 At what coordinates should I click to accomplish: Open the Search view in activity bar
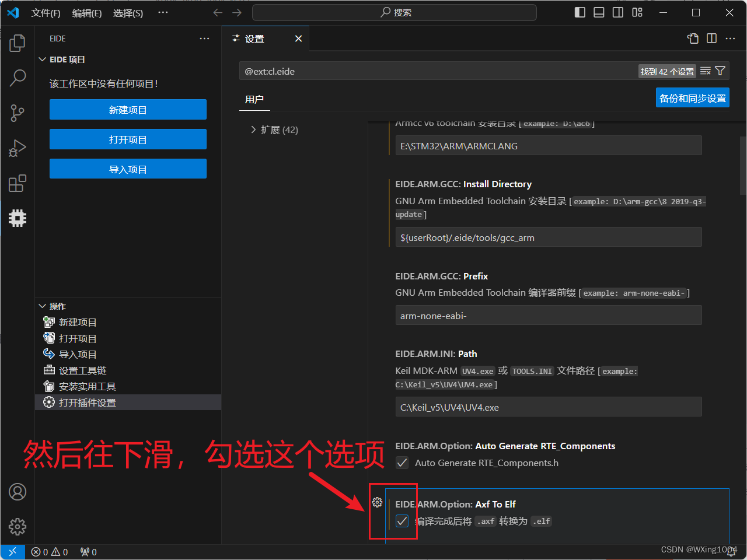(x=18, y=77)
